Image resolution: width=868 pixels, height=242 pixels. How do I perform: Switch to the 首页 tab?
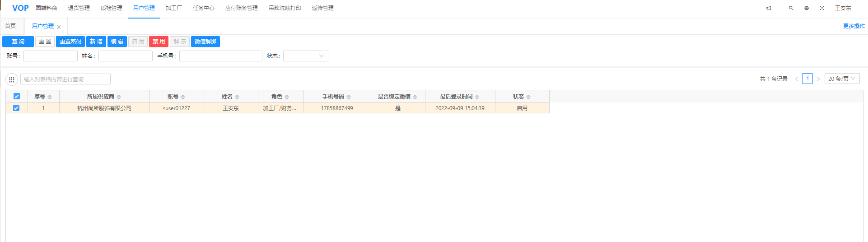(10, 26)
